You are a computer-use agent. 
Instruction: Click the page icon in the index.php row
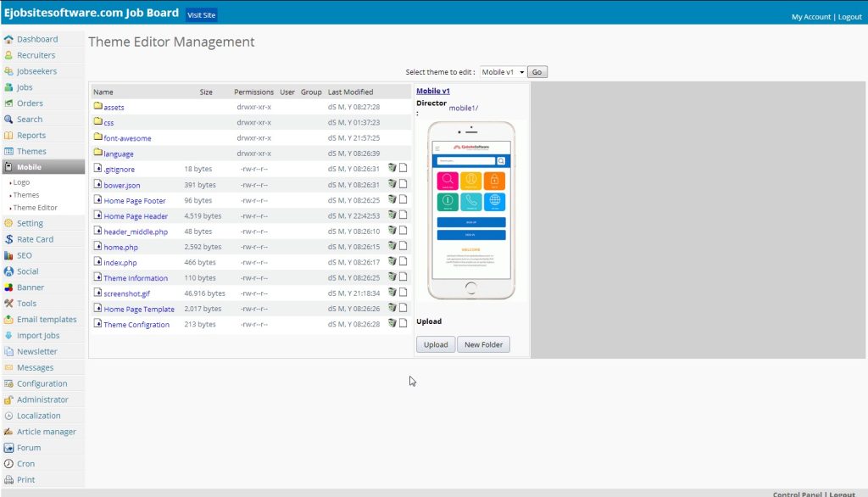click(403, 261)
